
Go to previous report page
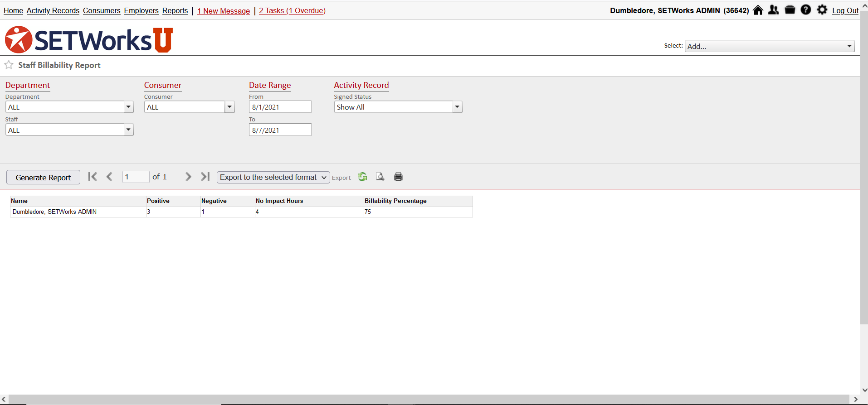pyautogui.click(x=109, y=177)
